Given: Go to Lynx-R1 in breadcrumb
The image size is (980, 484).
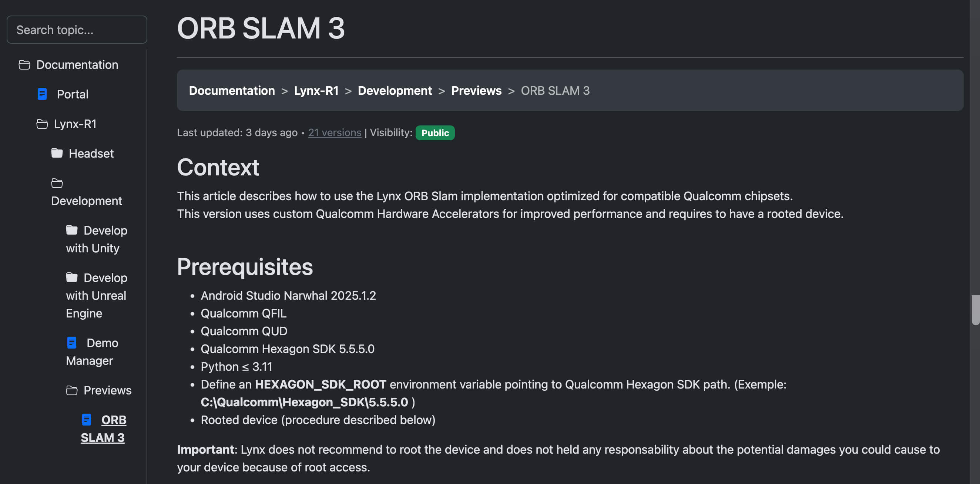Looking at the screenshot, I should 316,91.
